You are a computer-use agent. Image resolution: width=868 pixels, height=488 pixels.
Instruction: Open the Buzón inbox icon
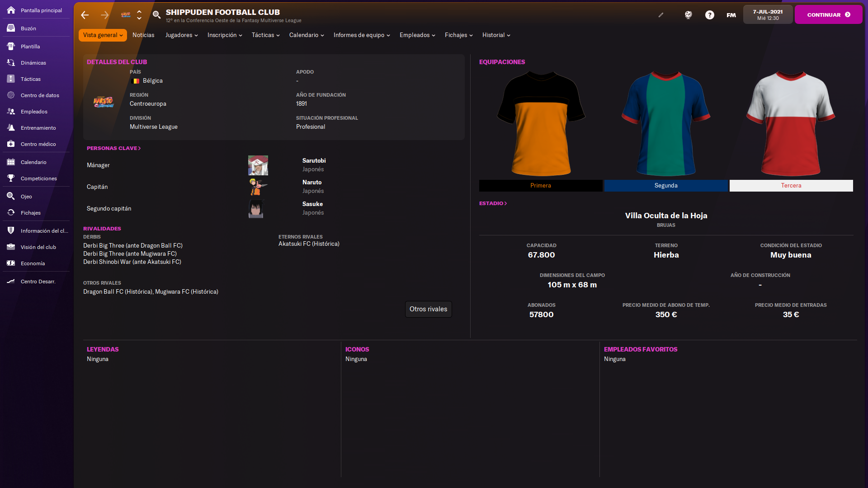pyautogui.click(x=11, y=28)
